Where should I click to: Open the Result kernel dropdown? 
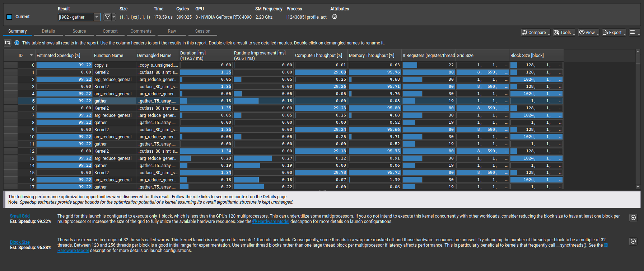97,17
